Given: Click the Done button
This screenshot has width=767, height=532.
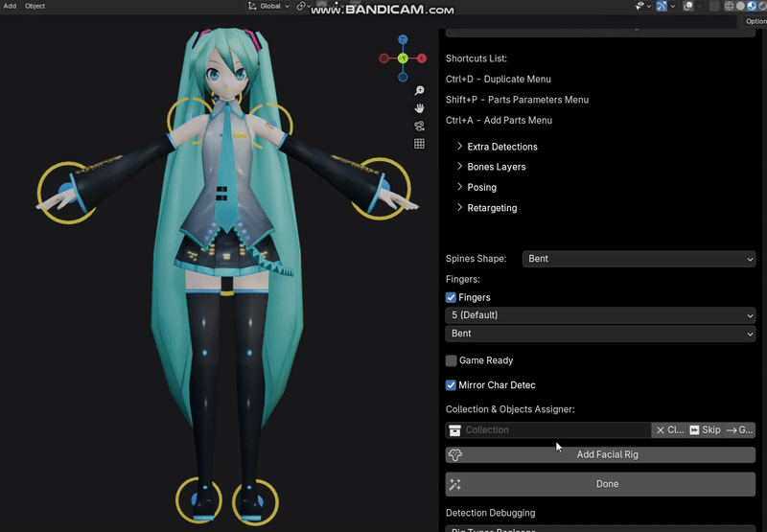Looking at the screenshot, I should [600, 484].
